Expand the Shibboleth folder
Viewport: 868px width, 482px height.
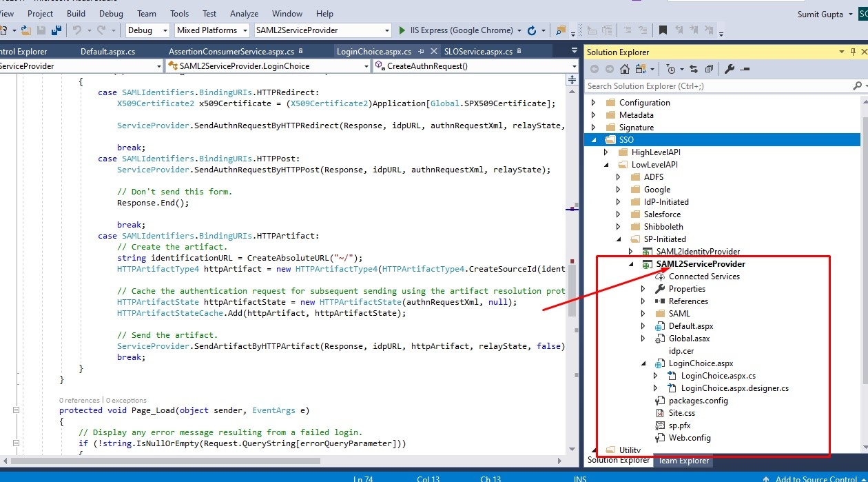click(619, 227)
